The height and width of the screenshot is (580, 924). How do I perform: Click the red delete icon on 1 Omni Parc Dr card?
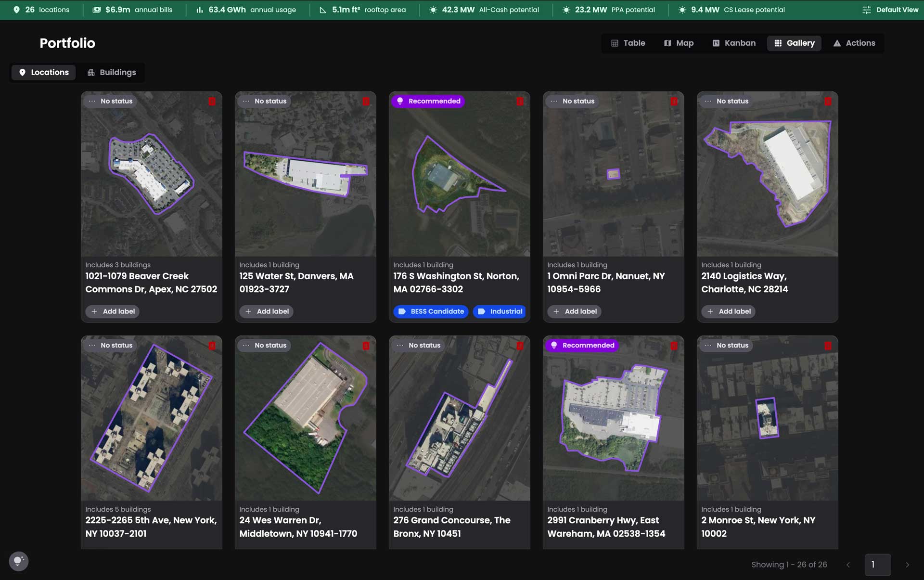(x=674, y=101)
